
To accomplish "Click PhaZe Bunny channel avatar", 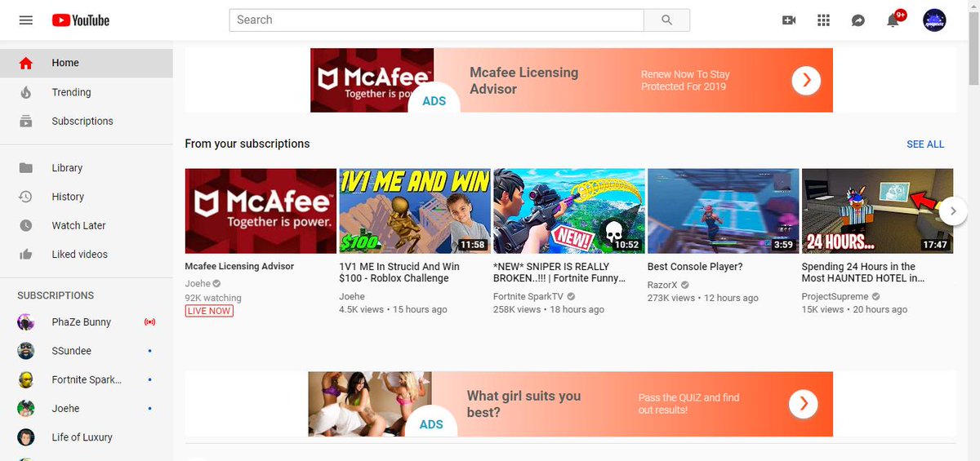I will (26, 322).
